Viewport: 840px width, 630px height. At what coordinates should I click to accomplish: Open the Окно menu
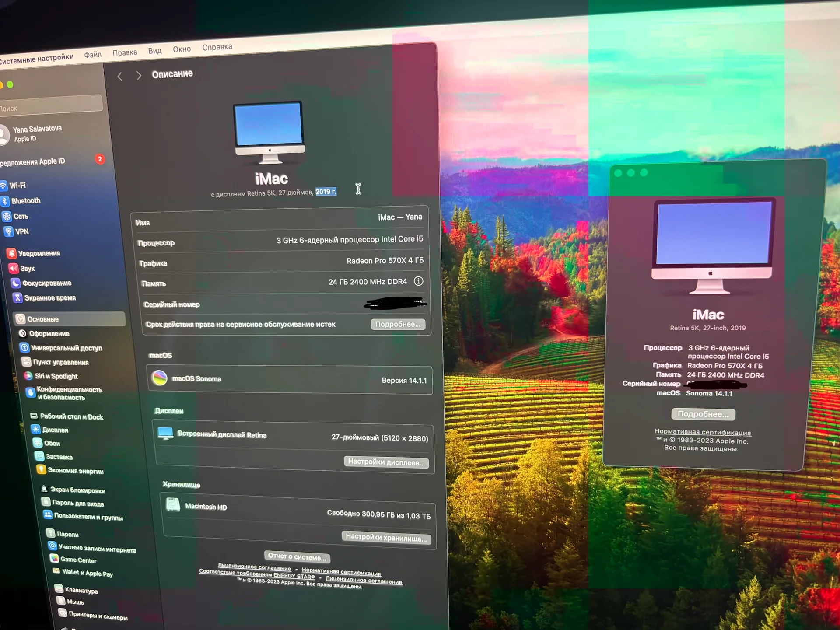[182, 49]
